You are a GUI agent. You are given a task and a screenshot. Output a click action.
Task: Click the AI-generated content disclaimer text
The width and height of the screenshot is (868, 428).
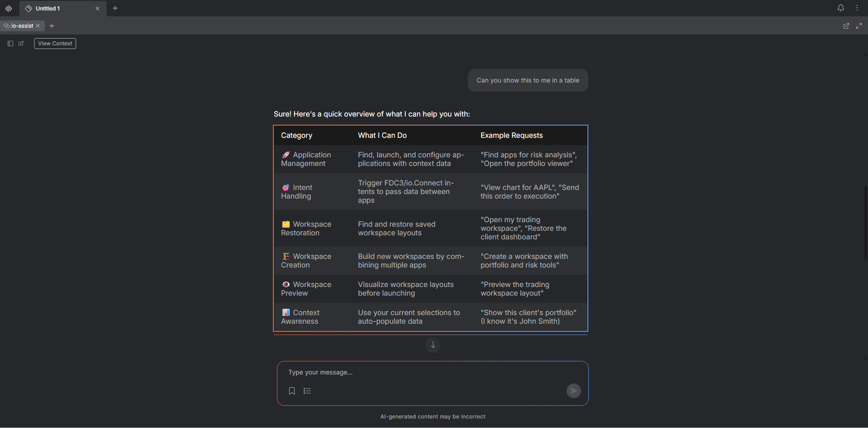tap(433, 417)
